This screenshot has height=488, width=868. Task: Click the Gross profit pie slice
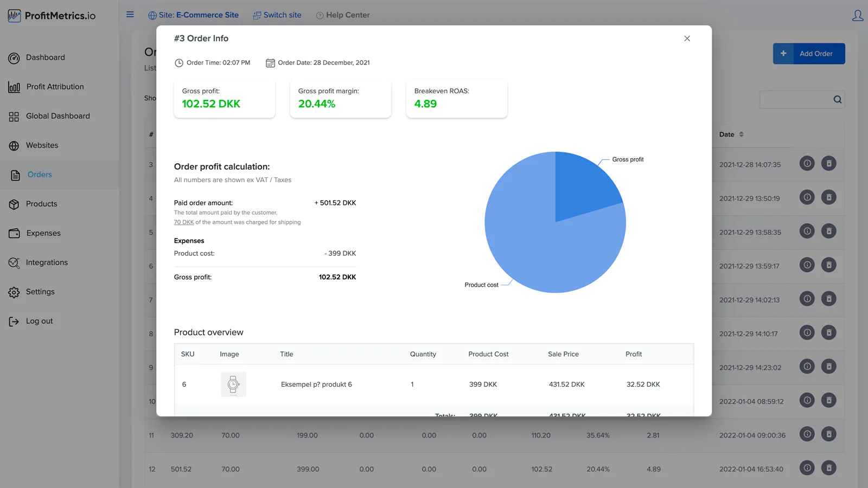click(583, 187)
